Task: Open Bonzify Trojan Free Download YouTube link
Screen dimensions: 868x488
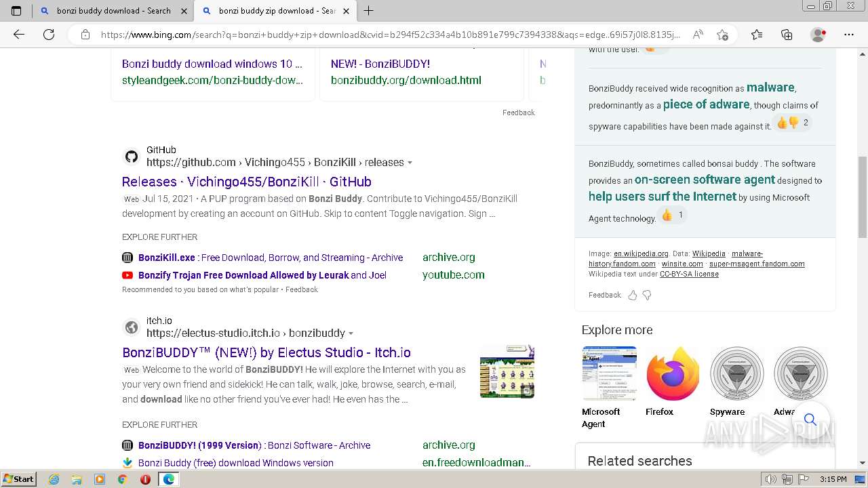Action: click(x=262, y=275)
